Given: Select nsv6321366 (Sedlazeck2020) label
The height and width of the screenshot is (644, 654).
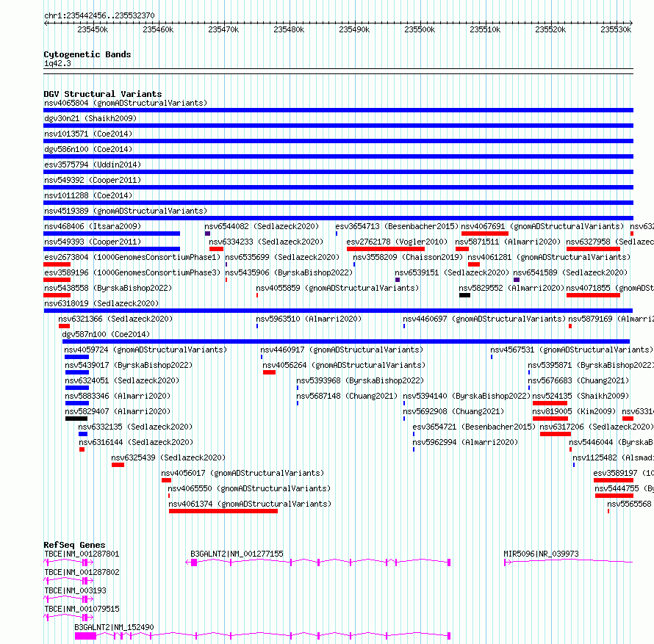Looking at the screenshot, I should tap(115, 319).
